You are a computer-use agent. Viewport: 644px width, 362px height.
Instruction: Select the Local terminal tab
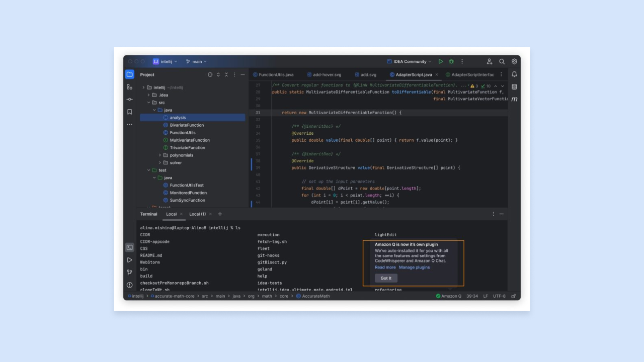click(x=172, y=214)
